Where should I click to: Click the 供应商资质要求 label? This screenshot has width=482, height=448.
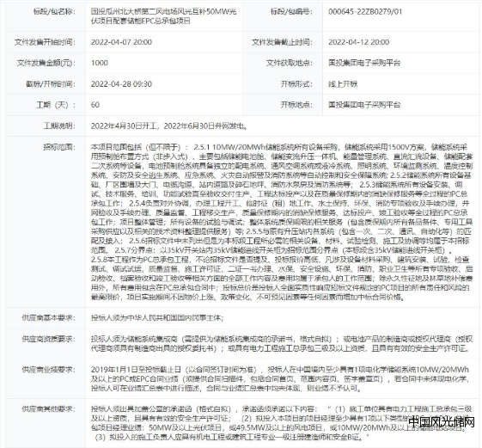pos(48,339)
